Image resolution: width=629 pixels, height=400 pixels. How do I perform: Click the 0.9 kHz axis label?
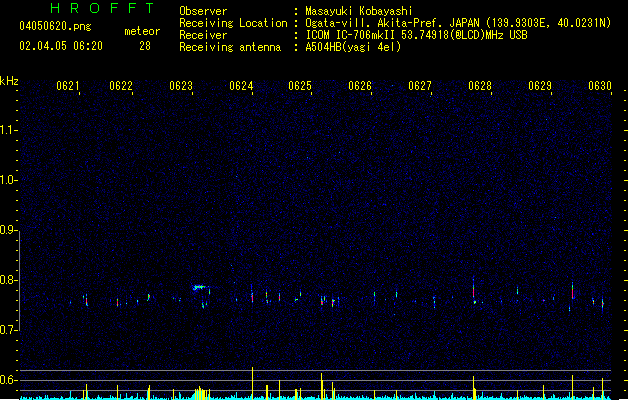(x=8, y=230)
